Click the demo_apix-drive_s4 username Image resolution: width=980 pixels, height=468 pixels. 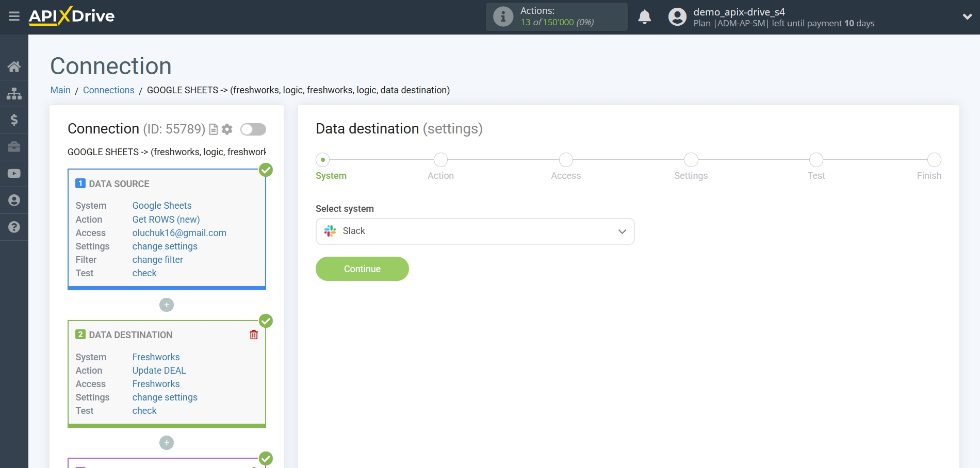coord(739,12)
